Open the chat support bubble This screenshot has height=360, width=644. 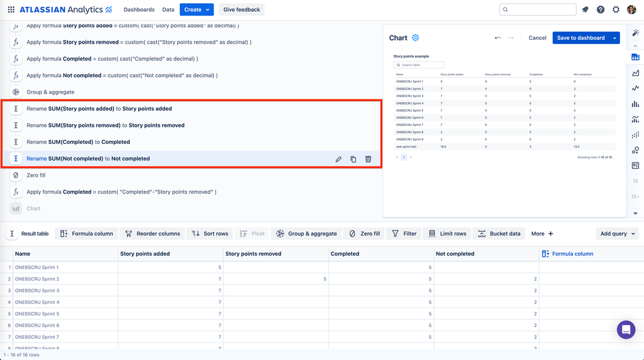pyautogui.click(x=626, y=330)
